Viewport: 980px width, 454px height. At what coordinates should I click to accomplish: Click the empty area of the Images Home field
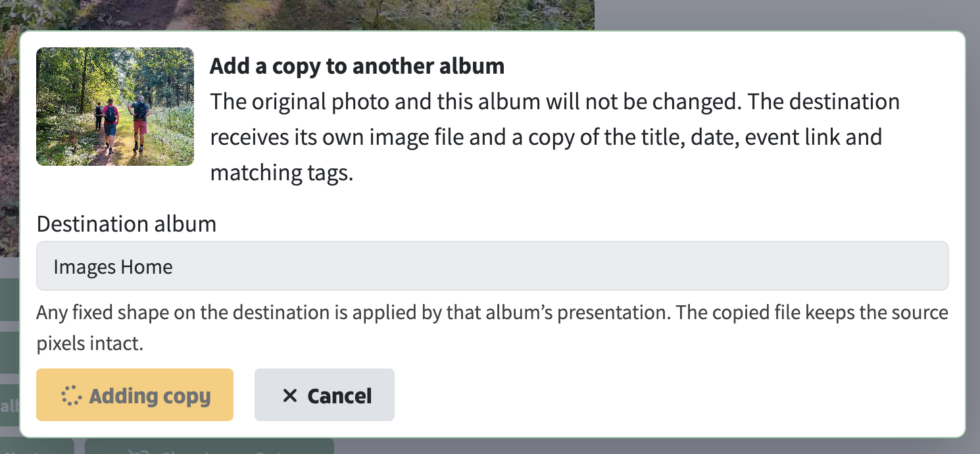click(x=559, y=266)
